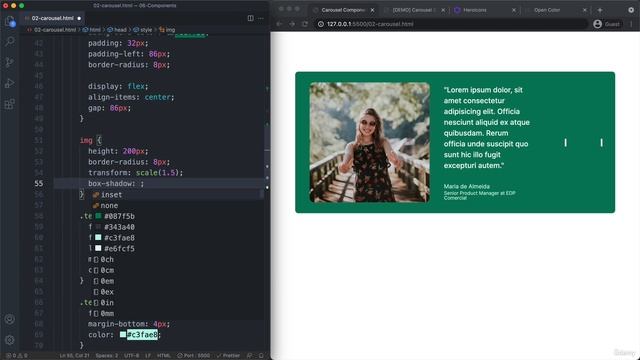Place cursor on the box-shadow line

click(x=159, y=184)
